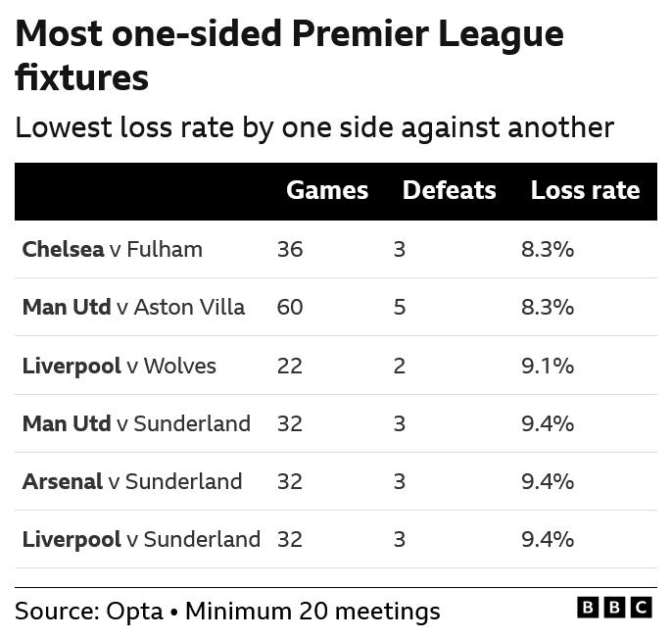Click the BBC logo
Image resolution: width=672 pixels, height=639 pixels.
pyautogui.click(x=614, y=608)
